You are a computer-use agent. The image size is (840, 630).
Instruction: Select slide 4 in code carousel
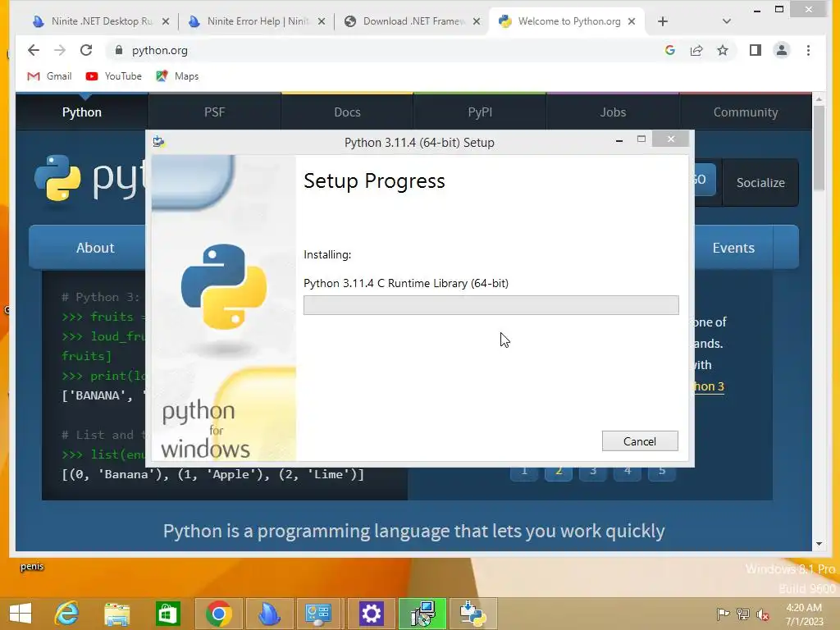628,472
